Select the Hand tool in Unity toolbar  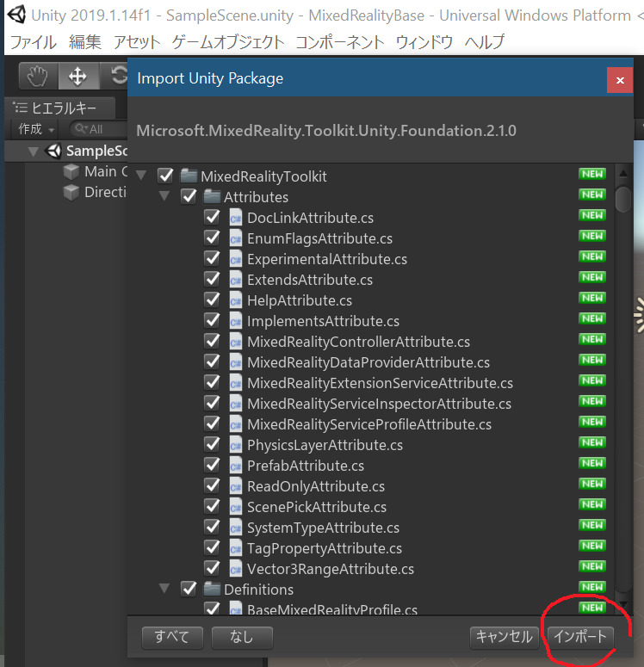click(x=38, y=76)
